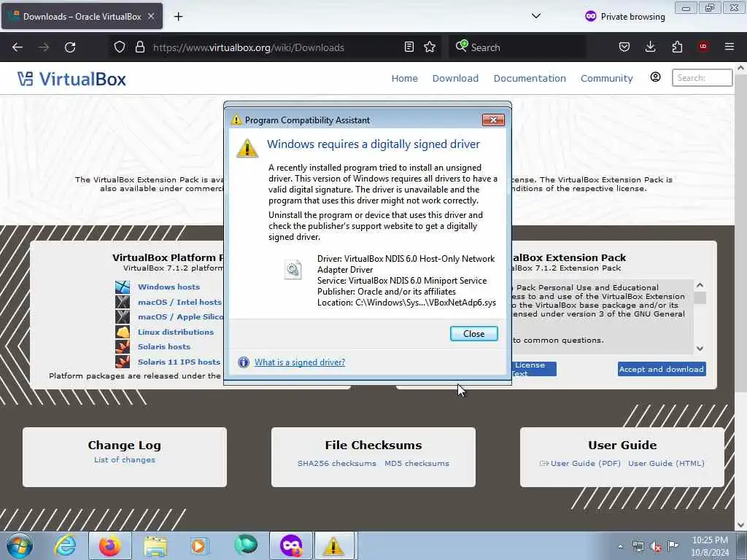
Task: Close the Downloads – Oracle VirtualBox tab
Action: pyautogui.click(x=151, y=16)
